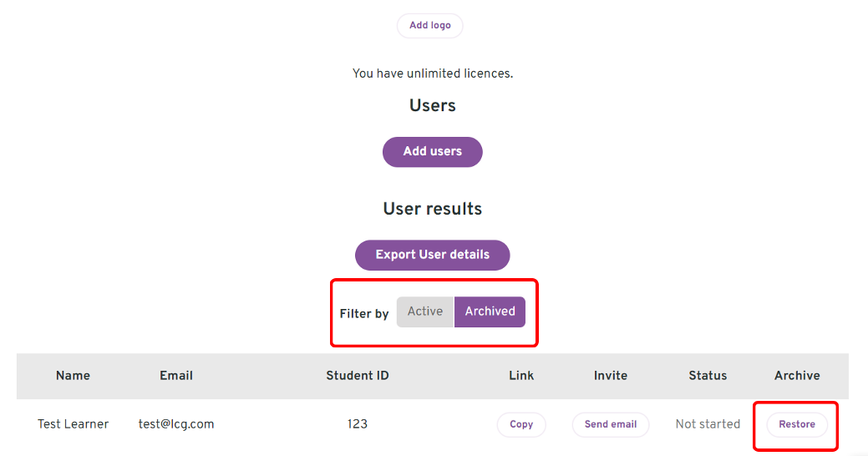
Task: Click the Not started status text
Action: pyautogui.click(x=708, y=424)
